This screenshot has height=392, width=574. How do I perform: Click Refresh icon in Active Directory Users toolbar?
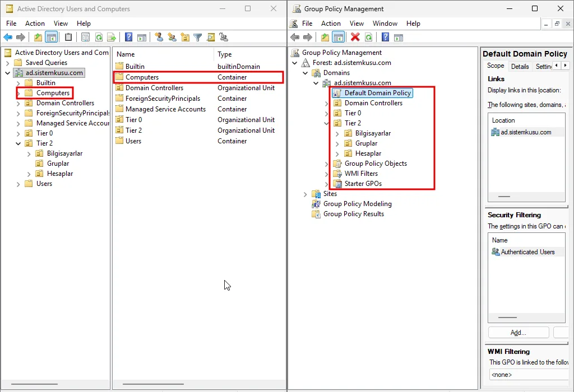click(x=99, y=37)
